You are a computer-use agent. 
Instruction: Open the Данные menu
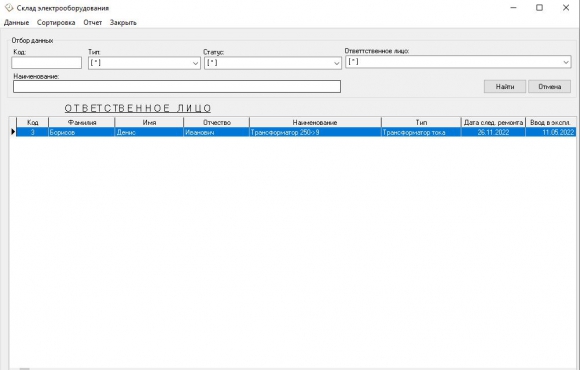point(16,23)
